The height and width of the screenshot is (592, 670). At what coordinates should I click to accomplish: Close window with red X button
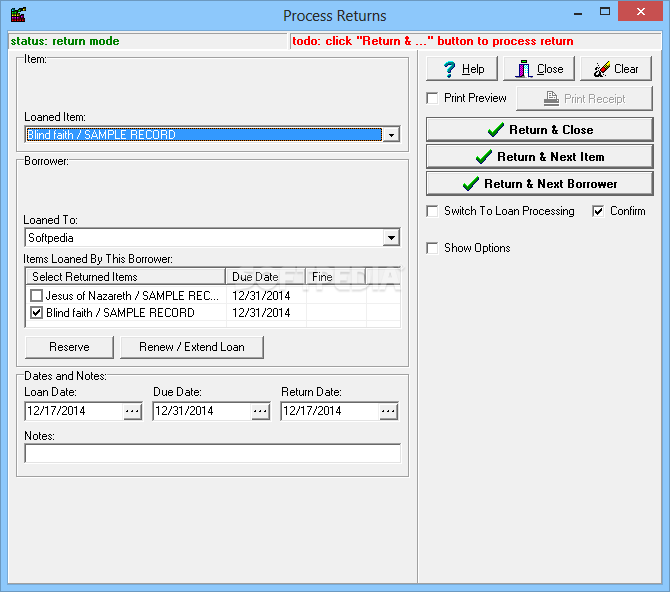pos(640,12)
